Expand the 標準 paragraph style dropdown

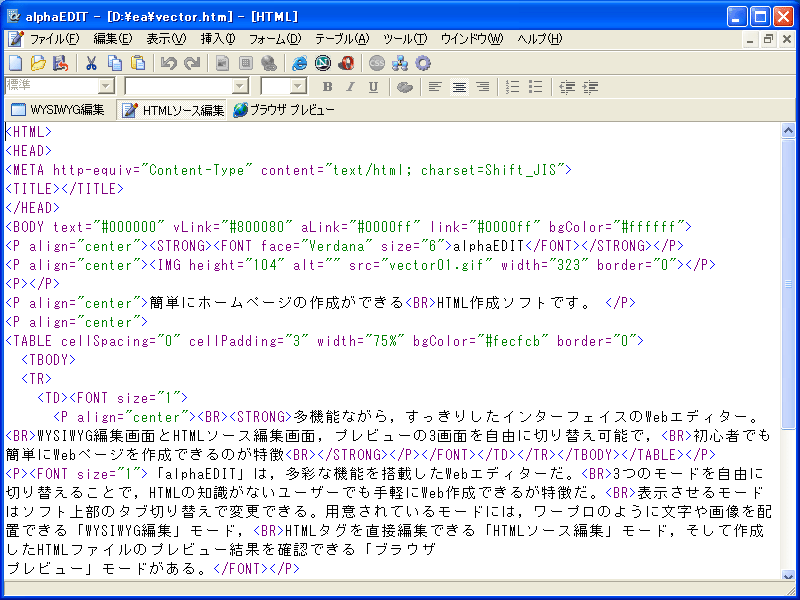[106, 87]
